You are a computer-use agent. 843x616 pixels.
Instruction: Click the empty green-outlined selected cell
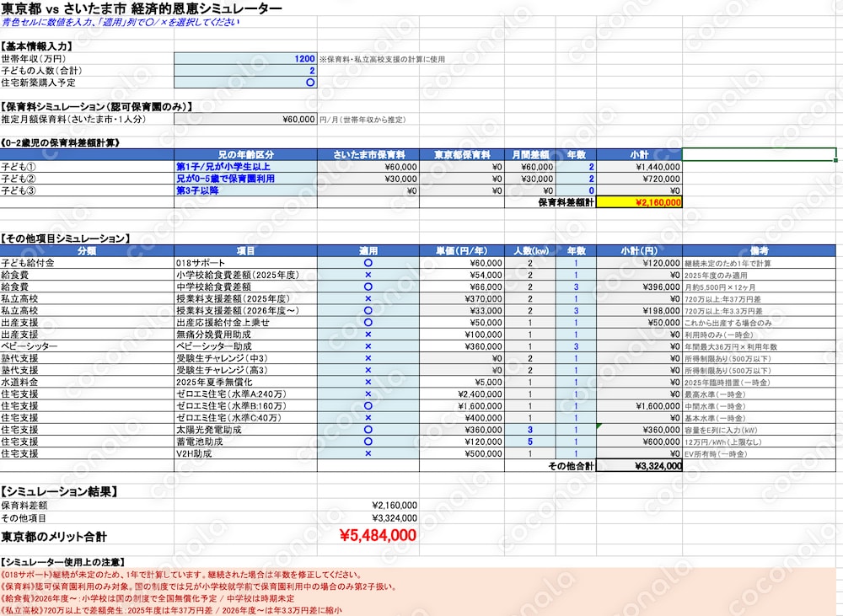[759, 155]
